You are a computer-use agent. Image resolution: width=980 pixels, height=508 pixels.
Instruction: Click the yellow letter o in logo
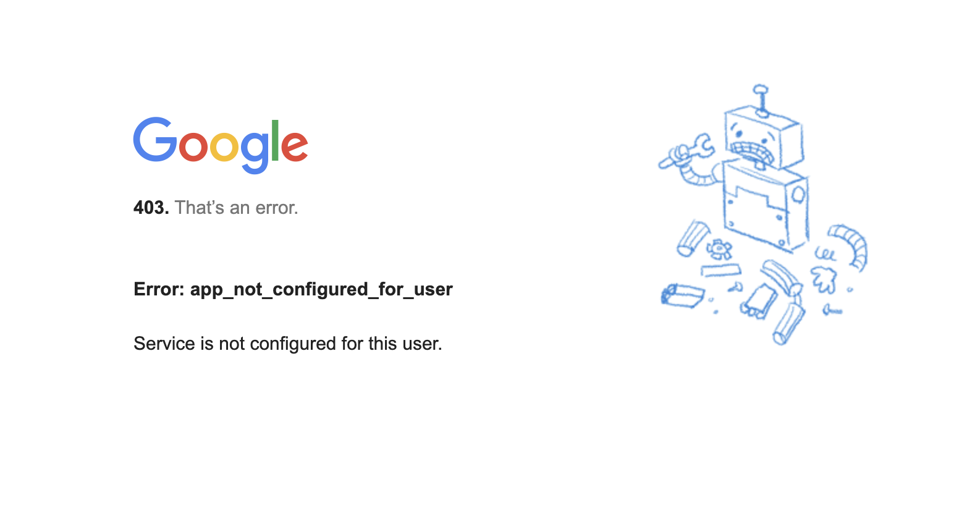coord(224,146)
